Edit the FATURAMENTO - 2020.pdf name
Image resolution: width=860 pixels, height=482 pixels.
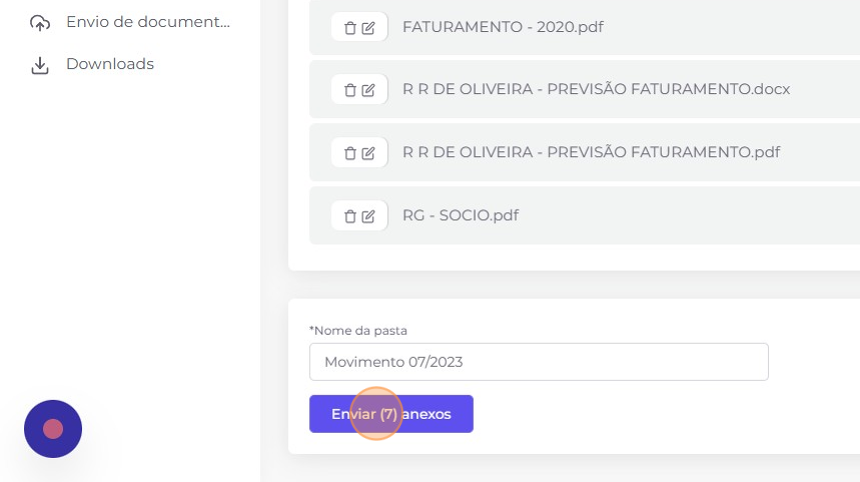(369, 27)
